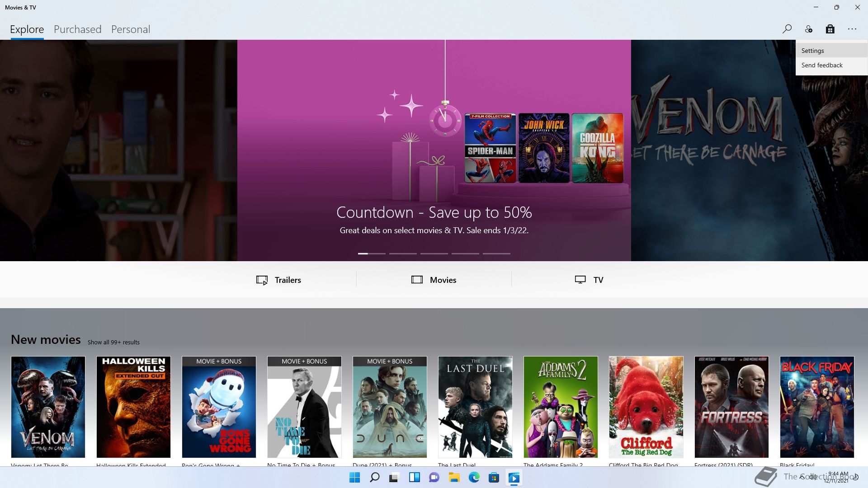This screenshot has height=488, width=868.
Task: Open taskbar Search
Action: coord(374,477)
